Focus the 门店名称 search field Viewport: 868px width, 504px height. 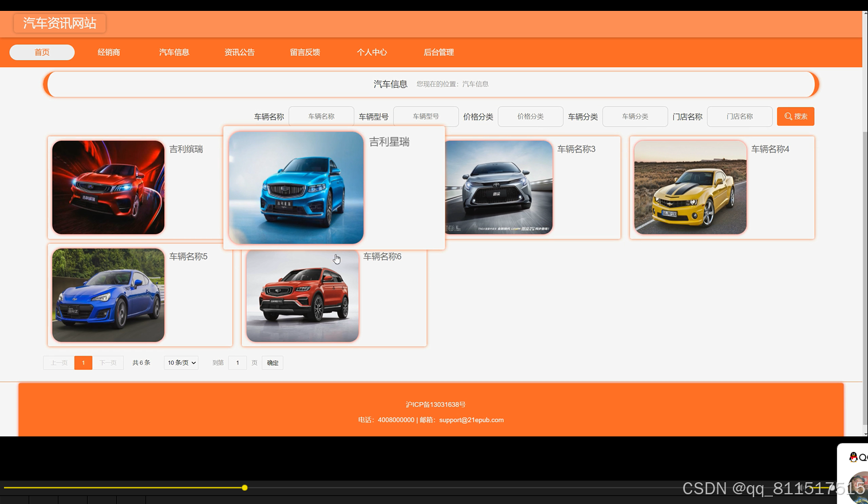(740, 116)
